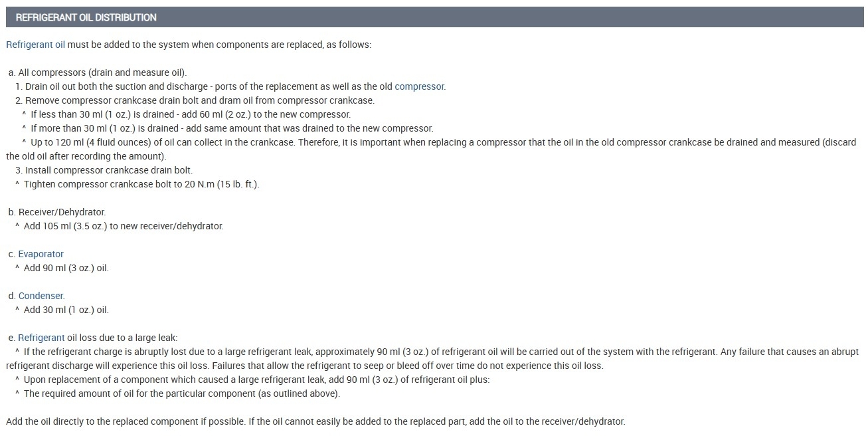
Task: Follow the Condenser link
Action: pyautogui.click(x=41, y=296)
